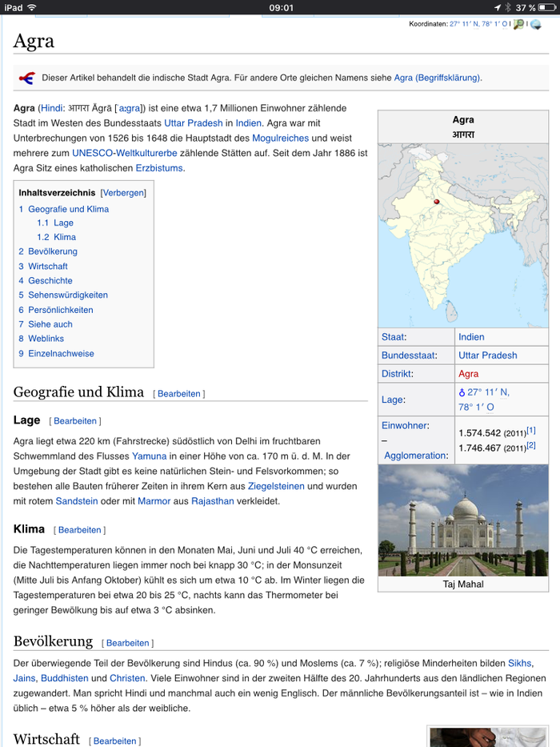This screenshot has height=747, width=560.
Task: Tap the red location marker on India map
Action: (436, 202)
